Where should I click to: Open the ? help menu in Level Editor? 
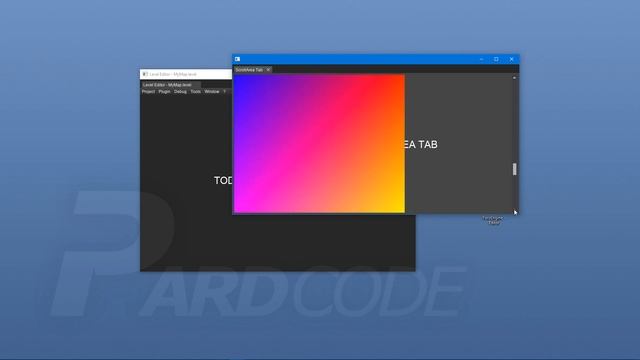pyautogui.click(x=224, y=92)
